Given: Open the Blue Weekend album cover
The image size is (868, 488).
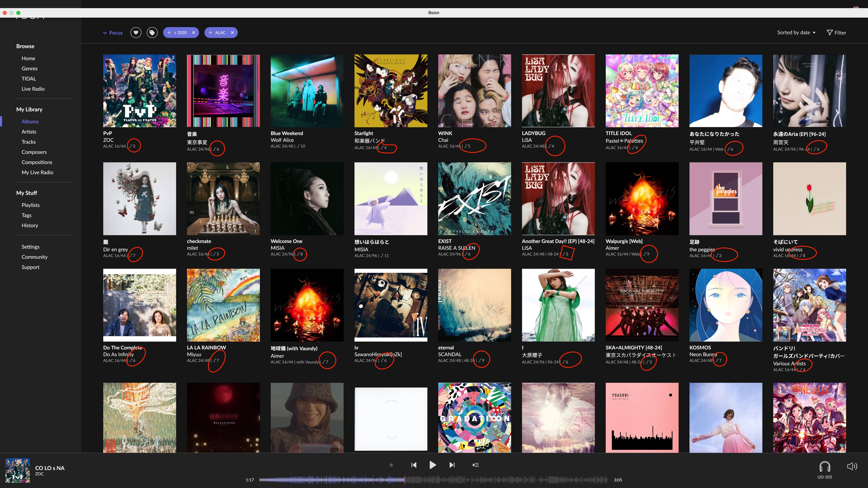Looking at the screenshot, I should click(x=307, y=91).
